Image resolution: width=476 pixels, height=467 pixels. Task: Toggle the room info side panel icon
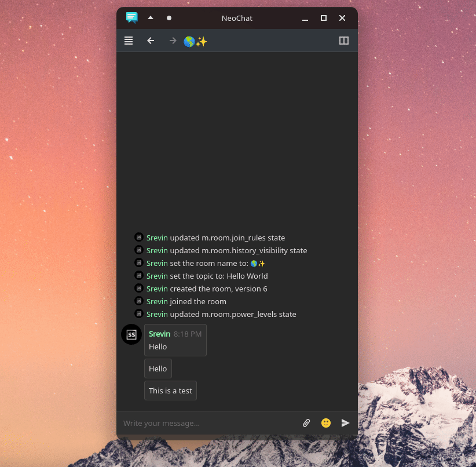(343, 41)
